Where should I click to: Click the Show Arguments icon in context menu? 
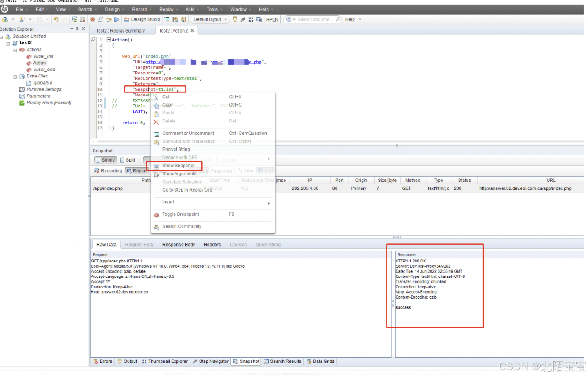156,174
